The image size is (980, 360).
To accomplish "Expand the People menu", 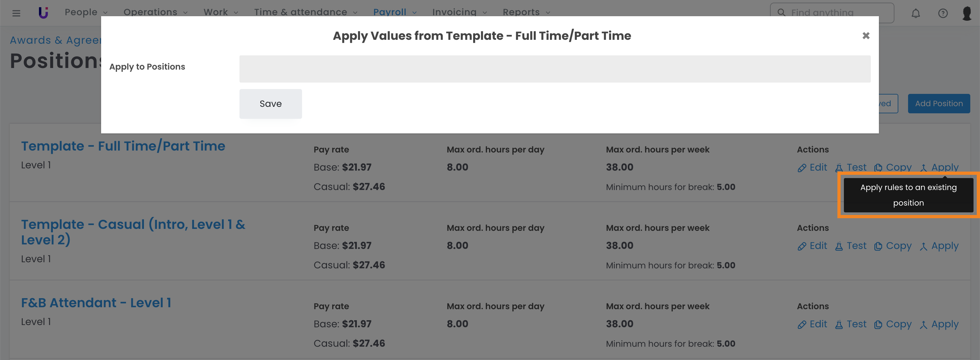I will [x=86, y=12].
